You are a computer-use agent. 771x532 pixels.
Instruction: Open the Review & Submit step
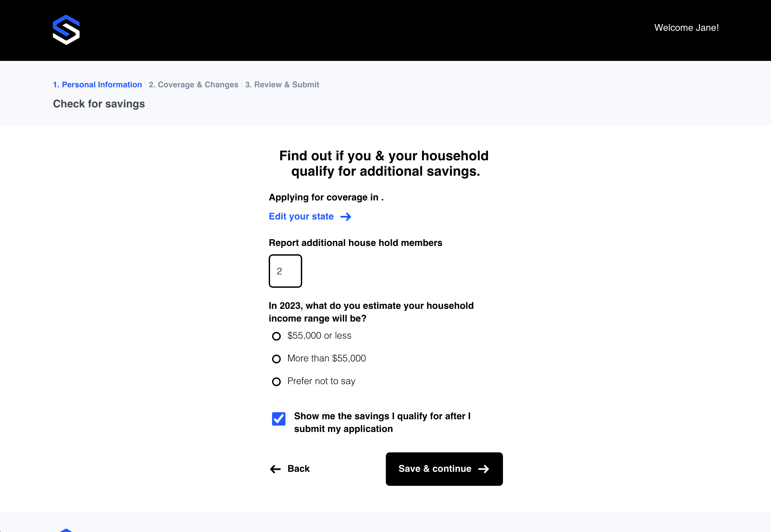[x=282, y=84]
